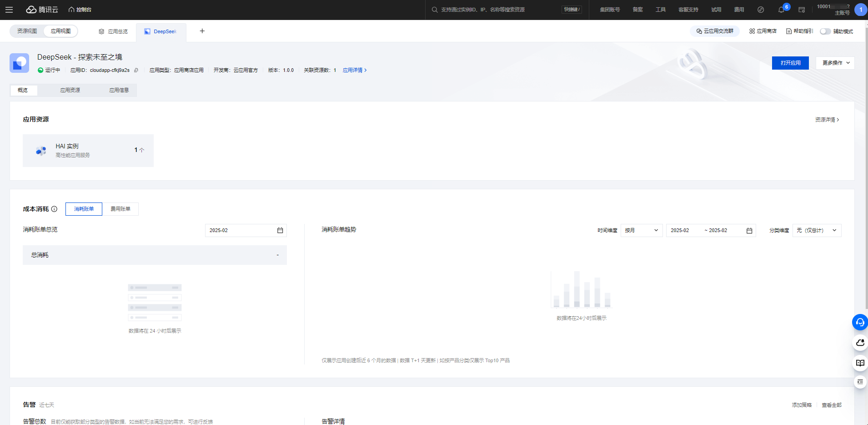The width and height of the screenshot is (868, 425).
Task: Click calendar icon in trend date range
Action: (x=749, y=231)
